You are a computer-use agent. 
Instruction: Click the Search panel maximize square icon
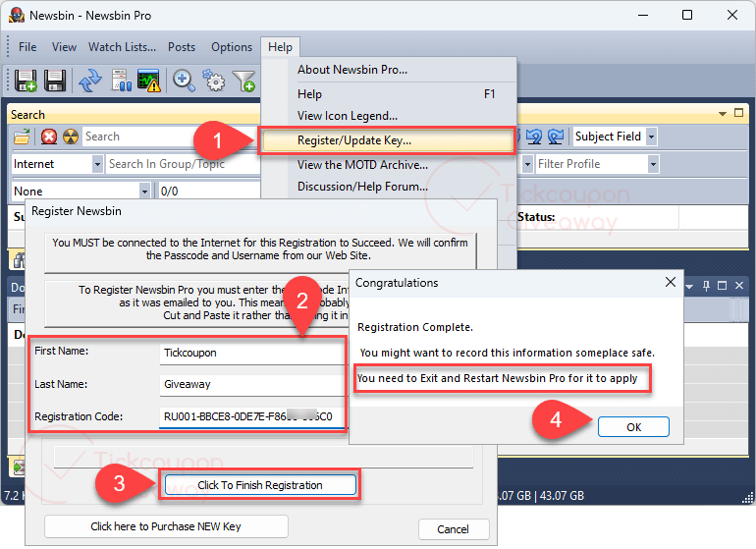click(x=738, y=113)
